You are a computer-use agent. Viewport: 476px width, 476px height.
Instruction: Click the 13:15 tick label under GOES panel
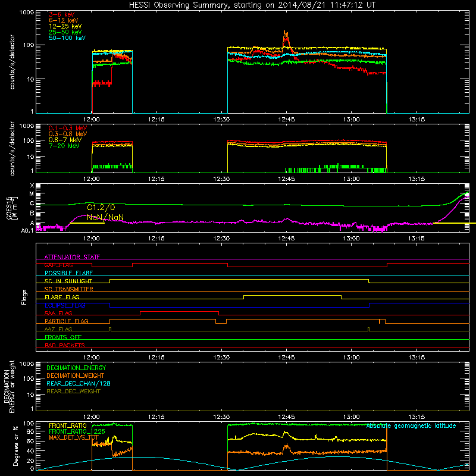416,239
